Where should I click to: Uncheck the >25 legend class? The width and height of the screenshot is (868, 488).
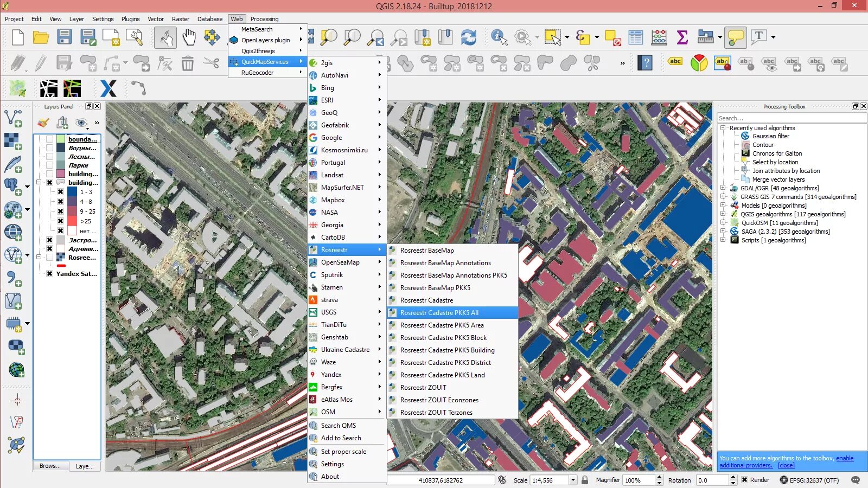click(x=61, y=221)
